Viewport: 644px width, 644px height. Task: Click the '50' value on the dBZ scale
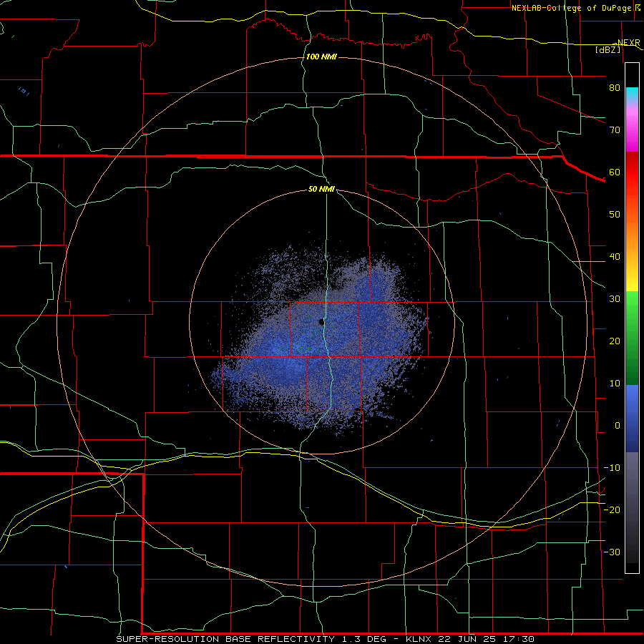coord(615,215)
